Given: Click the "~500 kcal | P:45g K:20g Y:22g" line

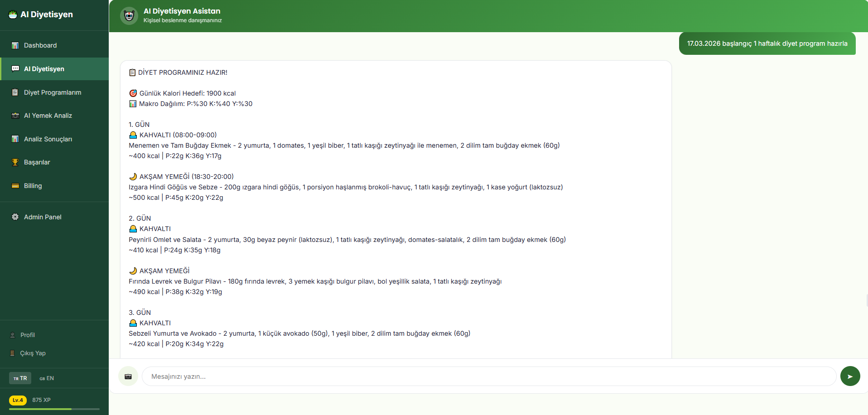Looking at the screenshot, I should (176, 198).
